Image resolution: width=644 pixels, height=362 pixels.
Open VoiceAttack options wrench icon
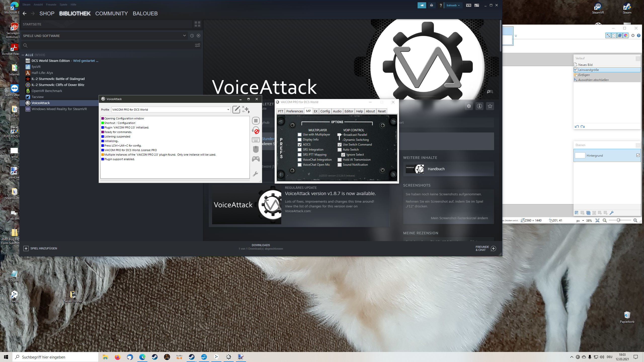point(255,174)
